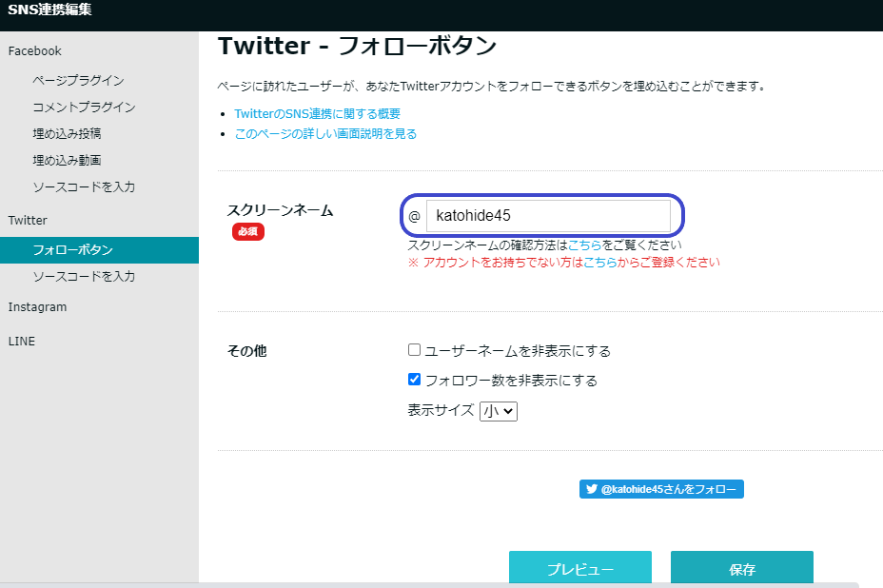Click the スクリーンネーム field label
The height and width of the screenshot is (588, 883).
(x=280, y=210)
